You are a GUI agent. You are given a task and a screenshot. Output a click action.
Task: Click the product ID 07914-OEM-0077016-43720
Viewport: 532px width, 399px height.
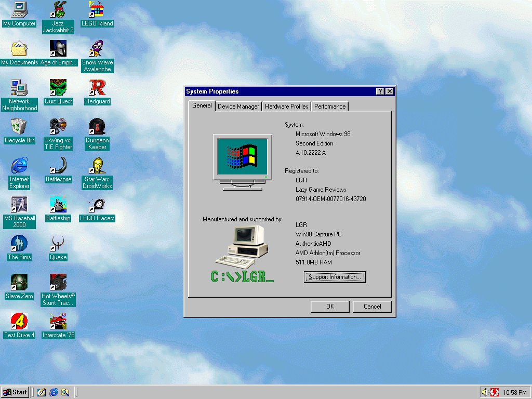coord(331,199)
